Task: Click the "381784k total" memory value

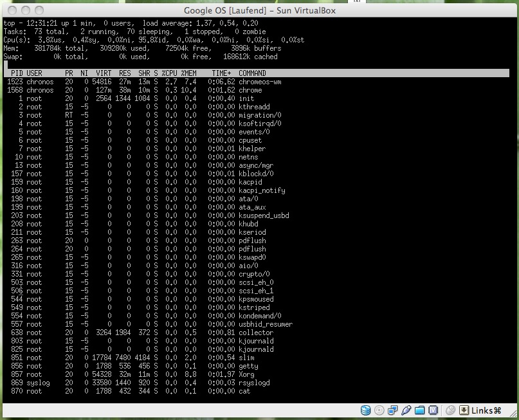Action: (61, 48)
